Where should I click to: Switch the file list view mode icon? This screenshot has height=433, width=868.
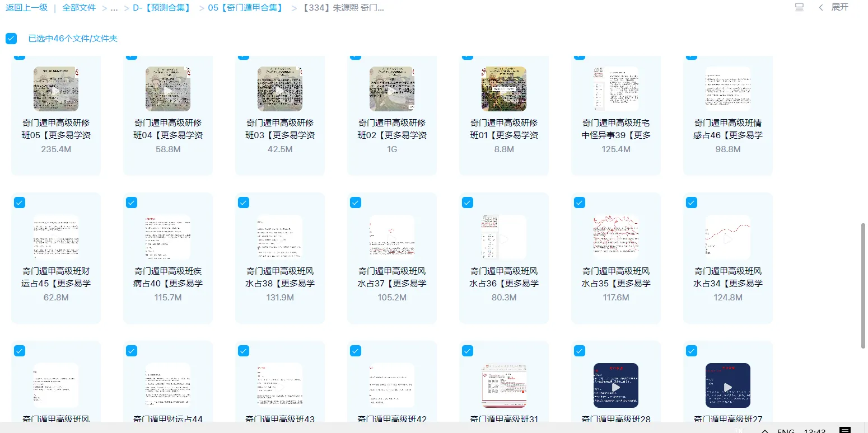pyautogui.click(x=799, y=7)
